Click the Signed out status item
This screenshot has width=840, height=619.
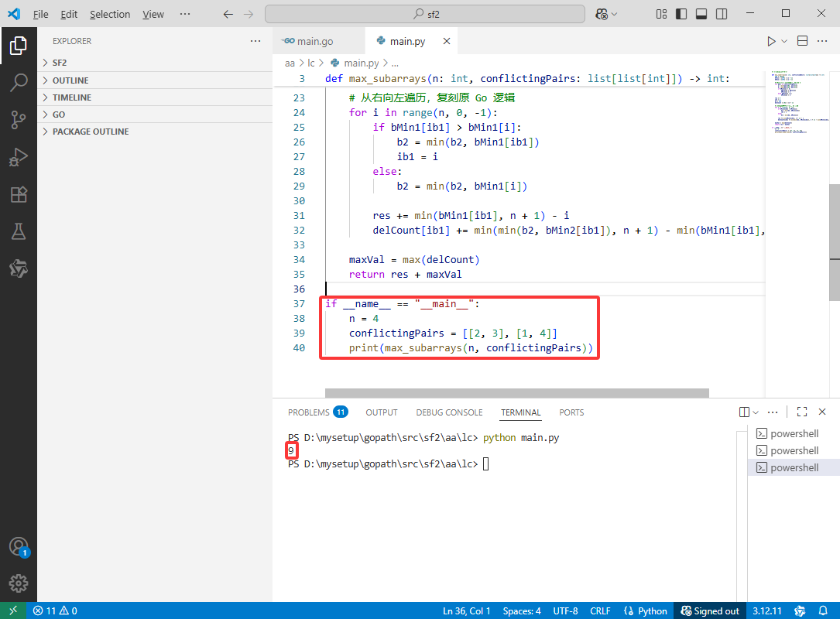pos(710,611)
